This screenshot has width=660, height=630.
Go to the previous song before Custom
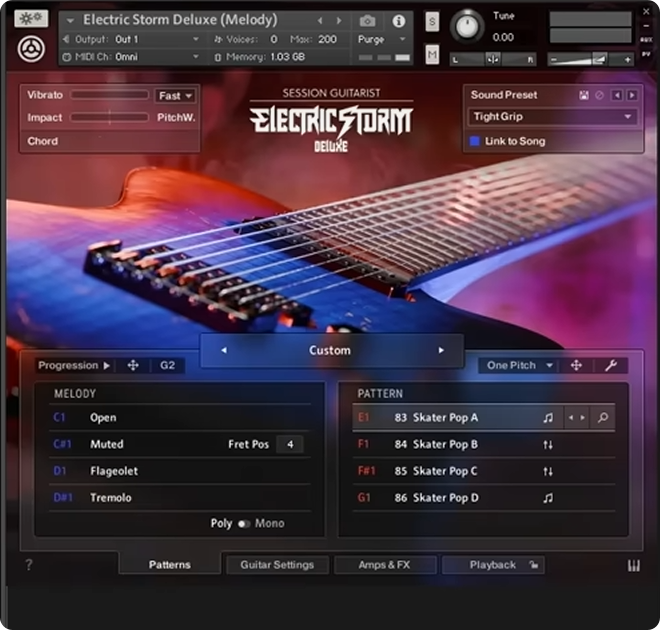tap(224, 350)
